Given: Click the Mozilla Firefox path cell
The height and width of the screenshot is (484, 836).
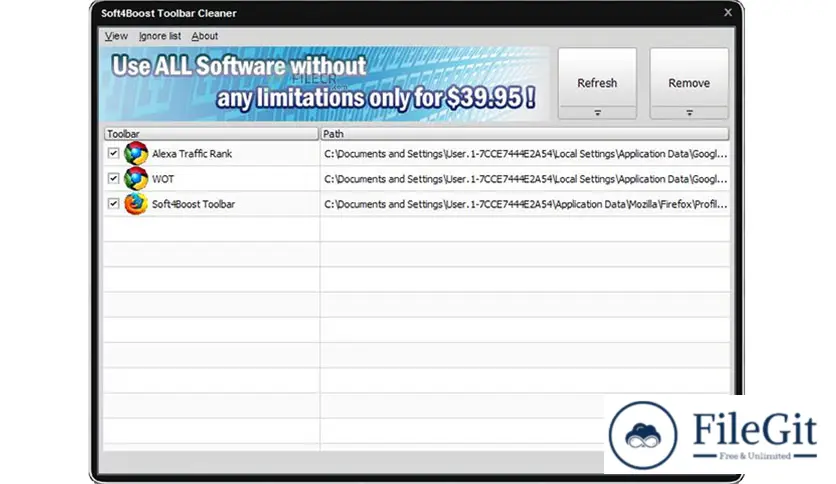Looking at the screenshot, I should coord(525,204).
